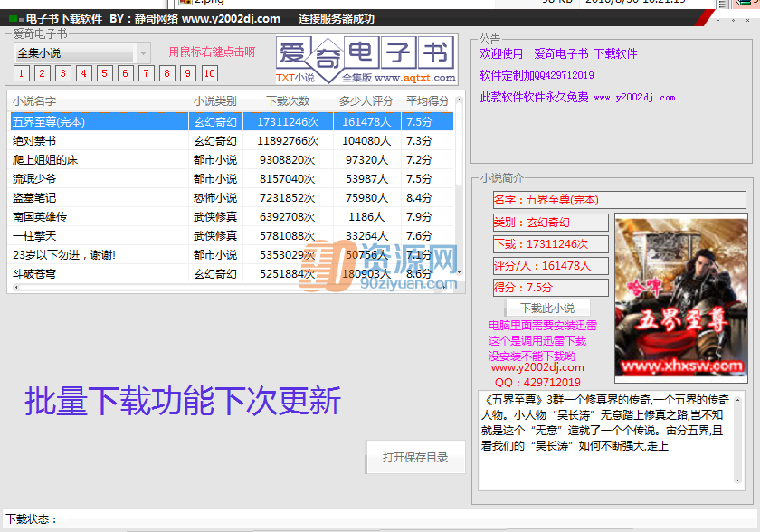760x532 pixels.
Task: Click the 恐怖小说 category cell
Action: 215,197
